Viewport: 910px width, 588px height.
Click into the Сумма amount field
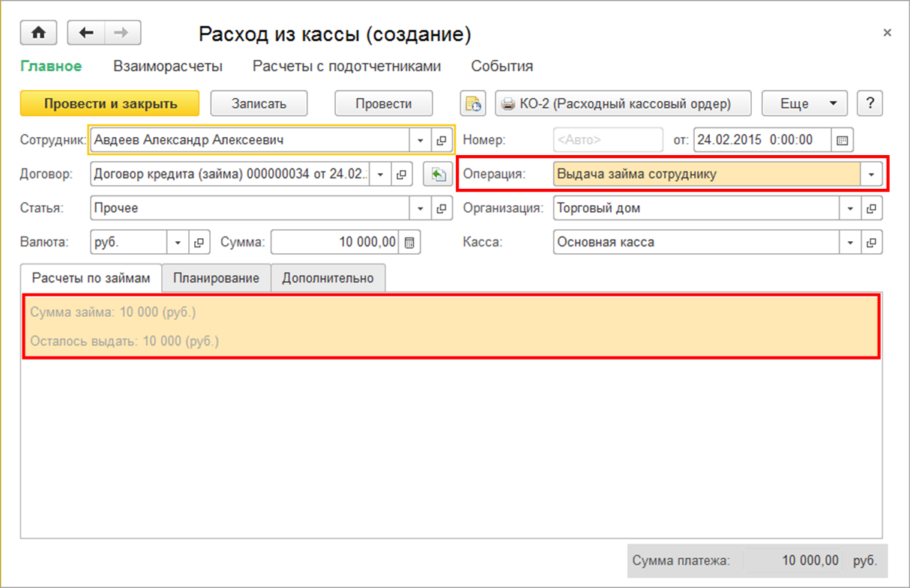(x=336, y=243)
